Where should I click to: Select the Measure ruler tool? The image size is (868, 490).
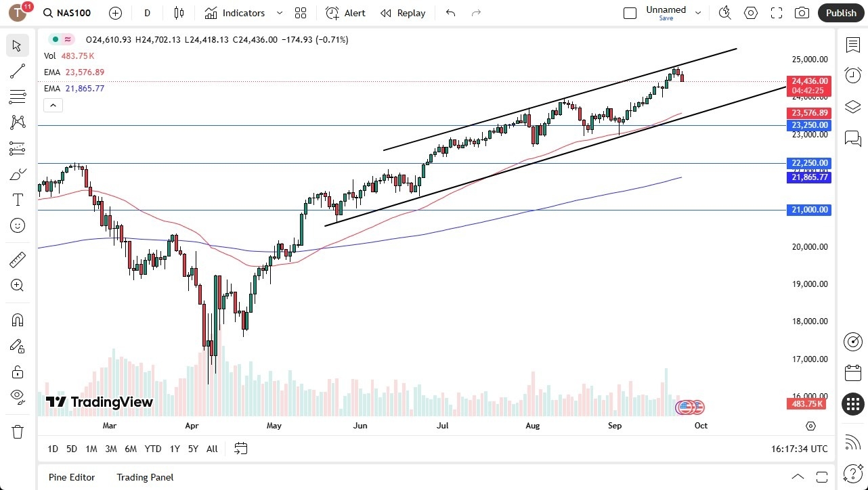coord(17,259)
